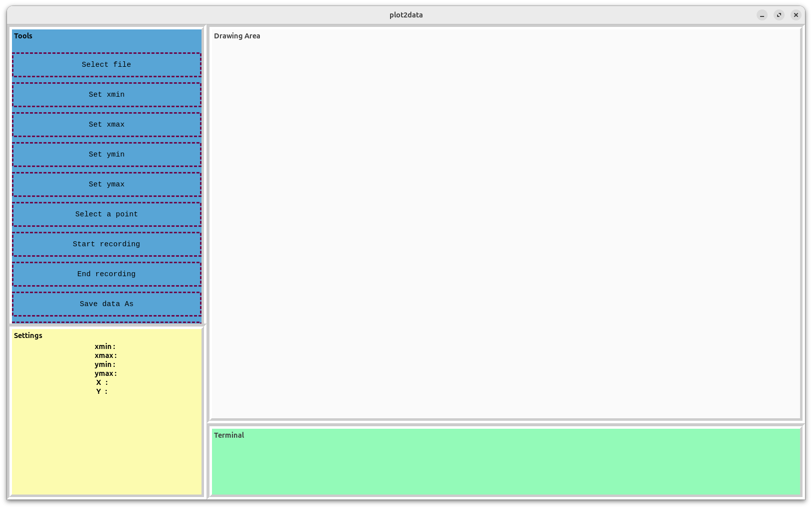Maximize the plot2data window
812x508 pixels.
coord(779,15)
